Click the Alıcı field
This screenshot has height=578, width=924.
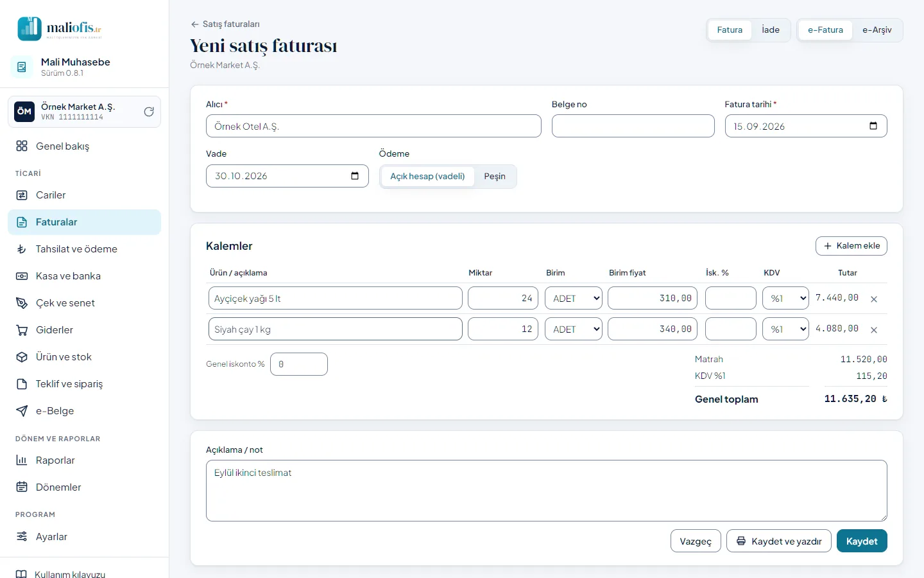pos(373,126)
